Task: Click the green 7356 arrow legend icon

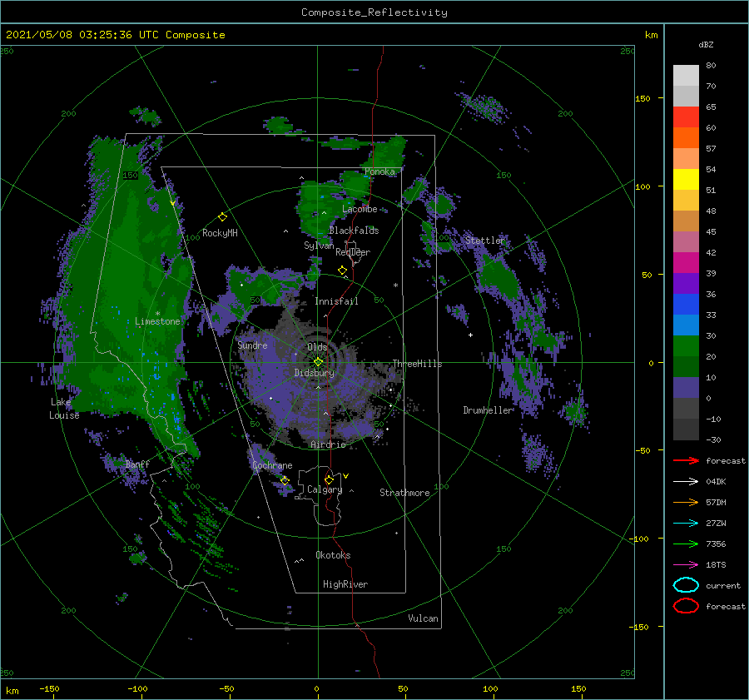Action: tap(686, 544)
